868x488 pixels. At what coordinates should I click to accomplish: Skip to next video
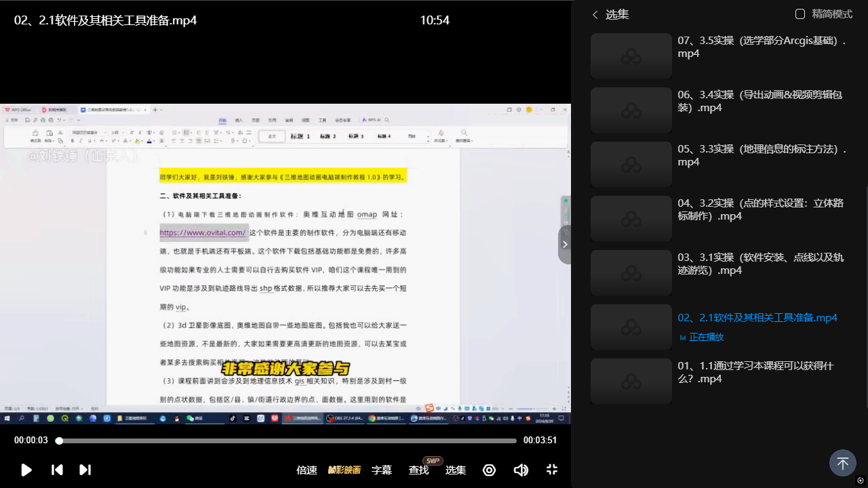click(85, 470)
